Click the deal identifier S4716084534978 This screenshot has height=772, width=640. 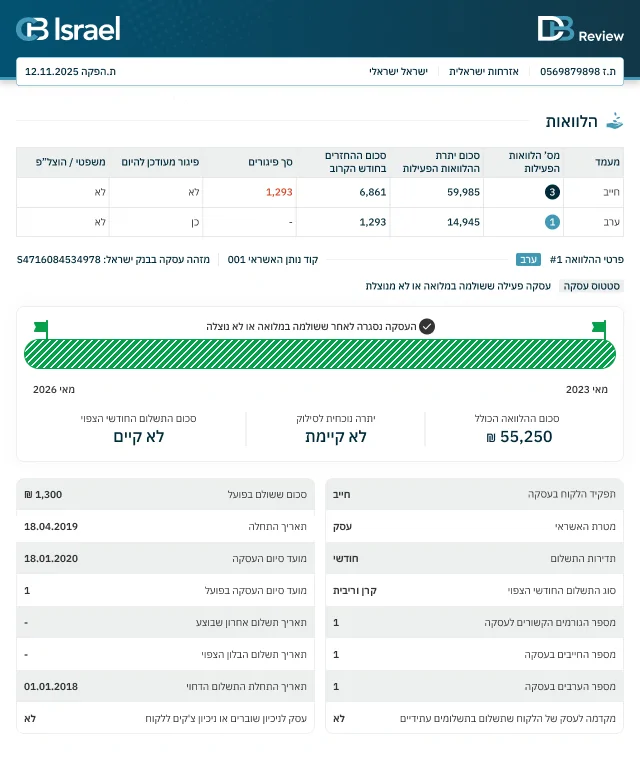(59, 259)
